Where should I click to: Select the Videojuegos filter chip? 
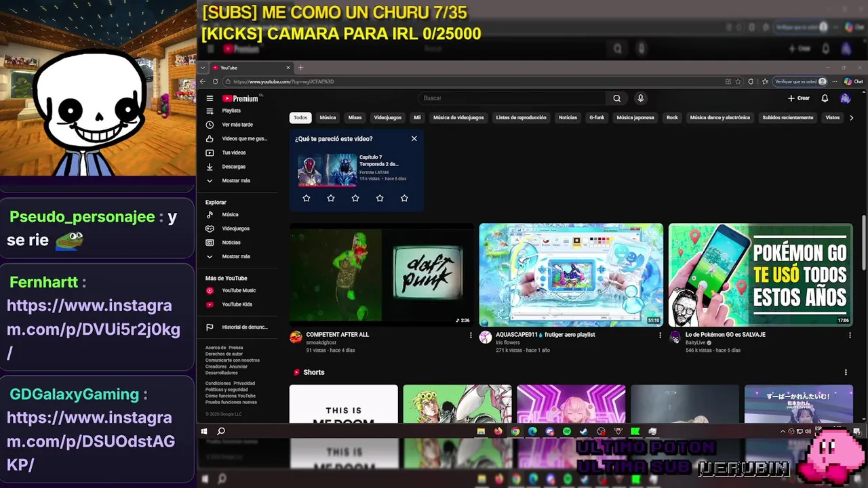click(388, 117)
